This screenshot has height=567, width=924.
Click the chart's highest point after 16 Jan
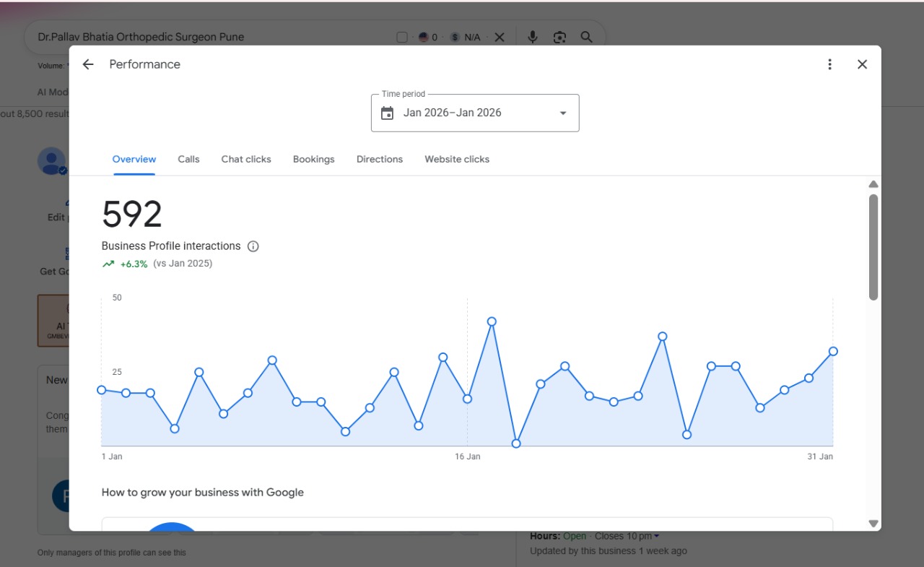tap(492, 321)
